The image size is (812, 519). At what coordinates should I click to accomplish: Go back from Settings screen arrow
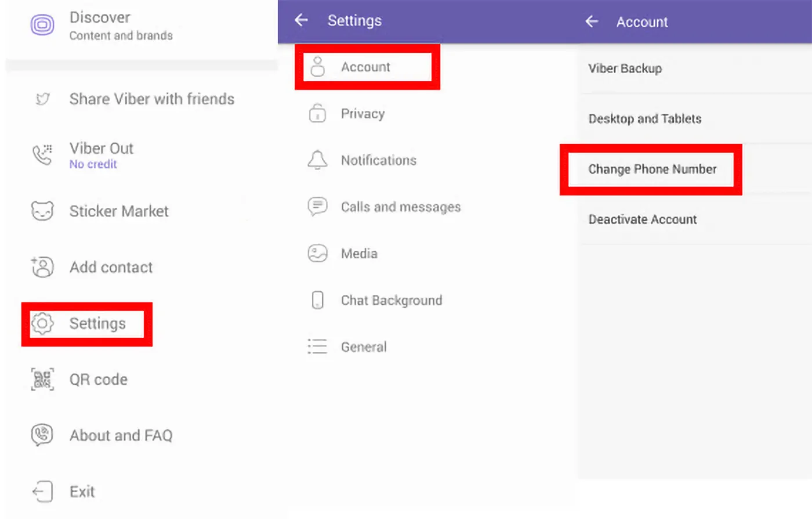[301, 20]
